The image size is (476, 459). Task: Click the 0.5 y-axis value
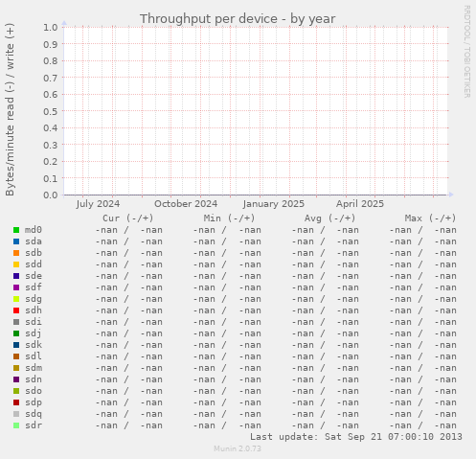click(51, 111)
